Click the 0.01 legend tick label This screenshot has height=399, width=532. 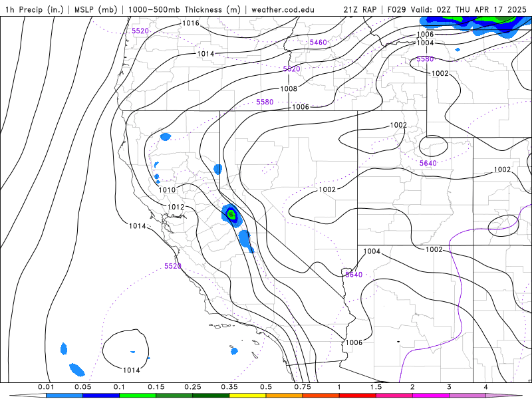(x=46, y=387)
